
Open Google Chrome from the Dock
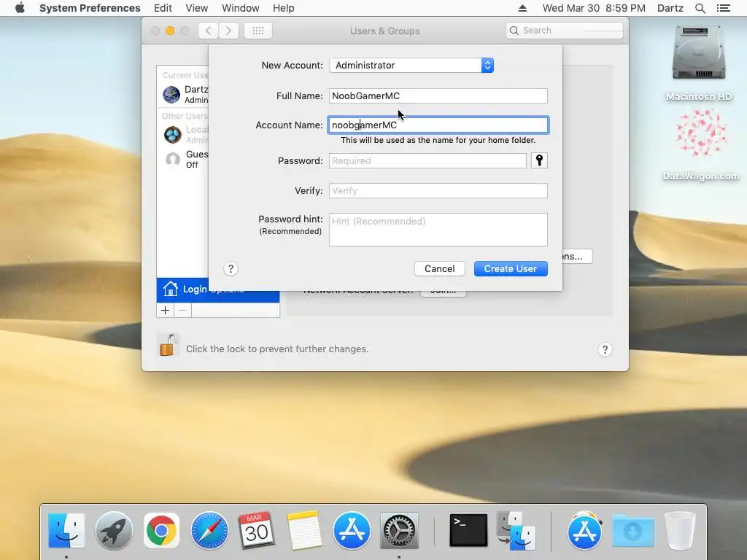point(161,531)
